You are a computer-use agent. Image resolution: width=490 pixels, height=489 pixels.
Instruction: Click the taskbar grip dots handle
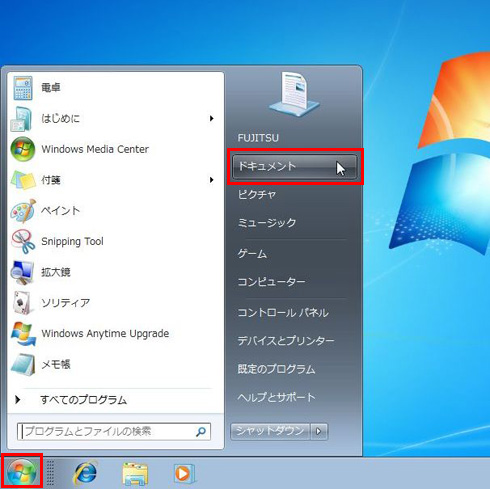point(50,473)
